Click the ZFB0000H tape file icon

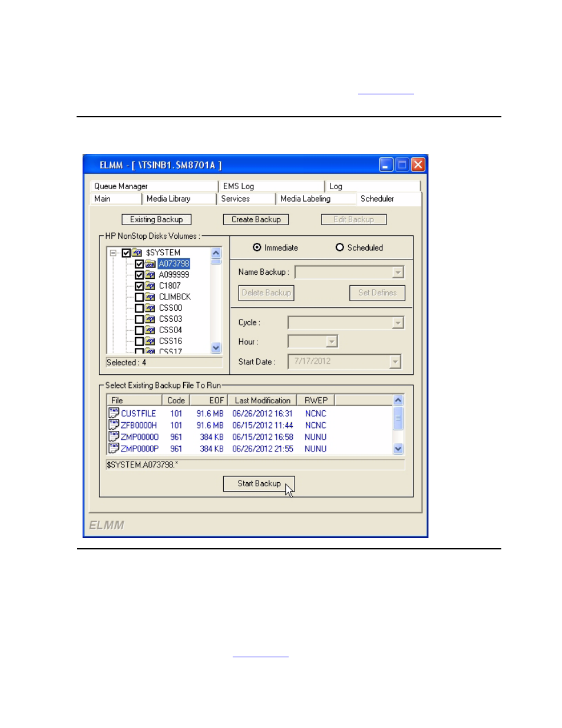pos(114,424)
